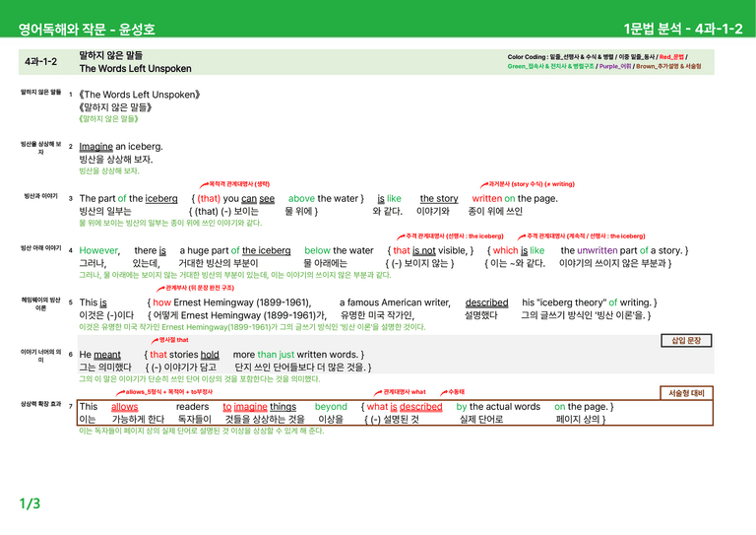Click the 4과-1-2 section label
The image size is (756, 535).
click(41, 62)
